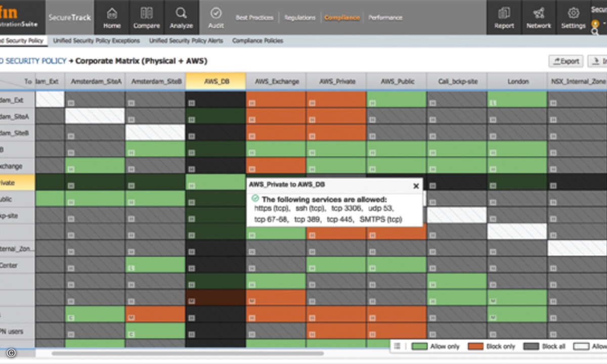Click the horizontal scrollbar under the matrix

tap(187, 353)
